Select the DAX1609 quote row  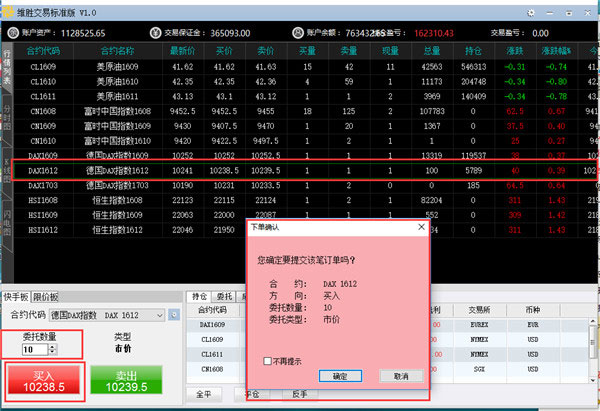point(305,155)
